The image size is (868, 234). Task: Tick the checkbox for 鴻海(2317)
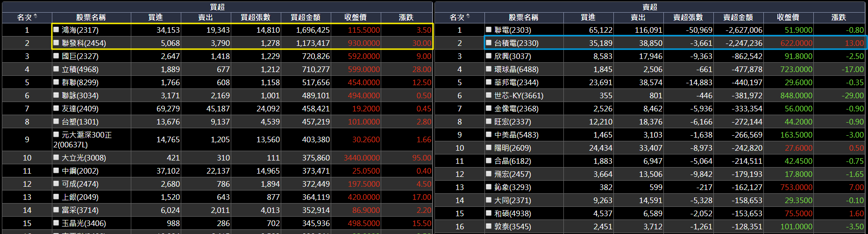click(56, 29)
